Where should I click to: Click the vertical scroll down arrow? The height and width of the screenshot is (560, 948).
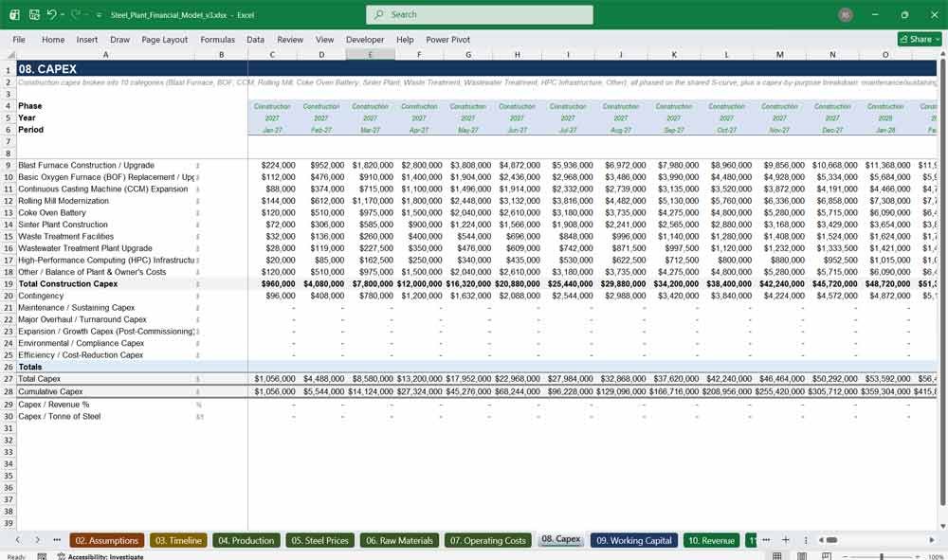(942, 527)
